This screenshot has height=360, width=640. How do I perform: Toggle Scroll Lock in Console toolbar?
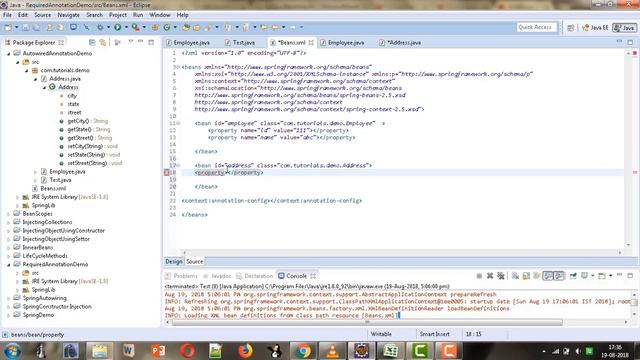[x=526, y=276]
